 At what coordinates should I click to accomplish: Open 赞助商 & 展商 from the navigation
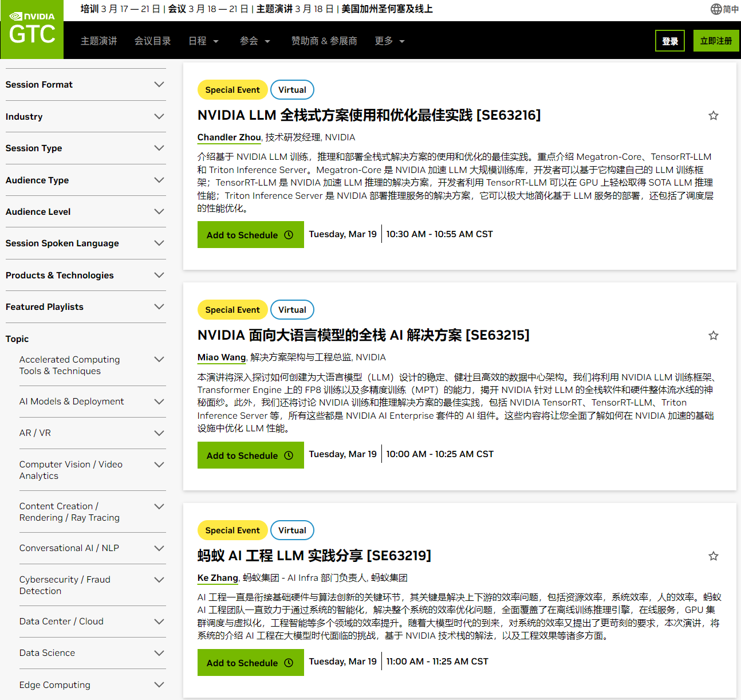[x=324, y=41]
